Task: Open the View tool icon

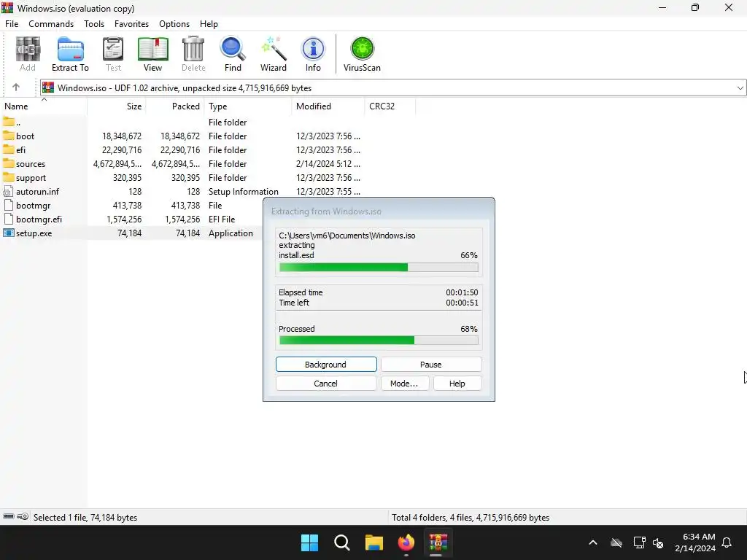Action: pyautogui.click(x=153, y=54)
